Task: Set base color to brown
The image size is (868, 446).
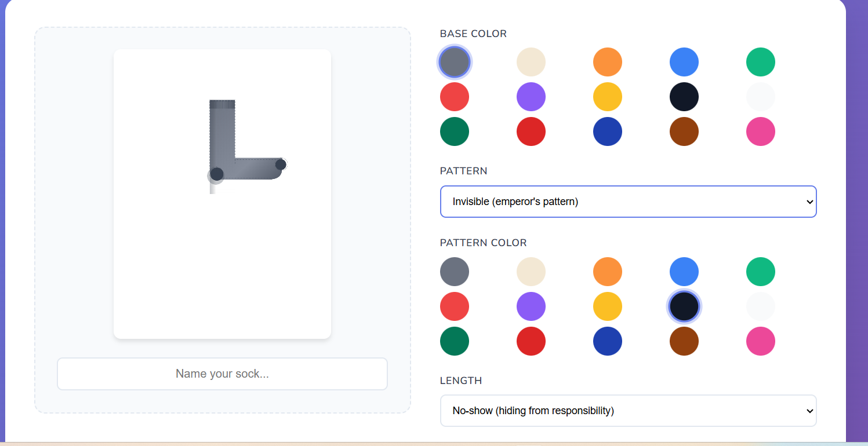Action: click(x=684, y=131)
